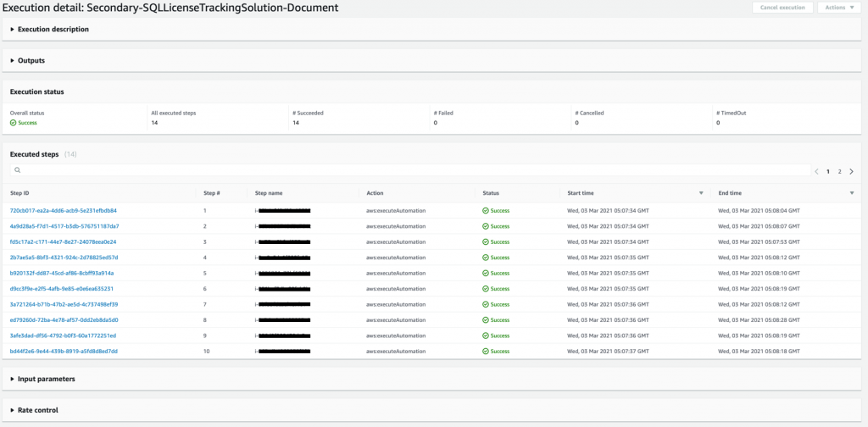Click the All executed steps count 14
This screenshot has height=427, width=868.
coord(154,123)
